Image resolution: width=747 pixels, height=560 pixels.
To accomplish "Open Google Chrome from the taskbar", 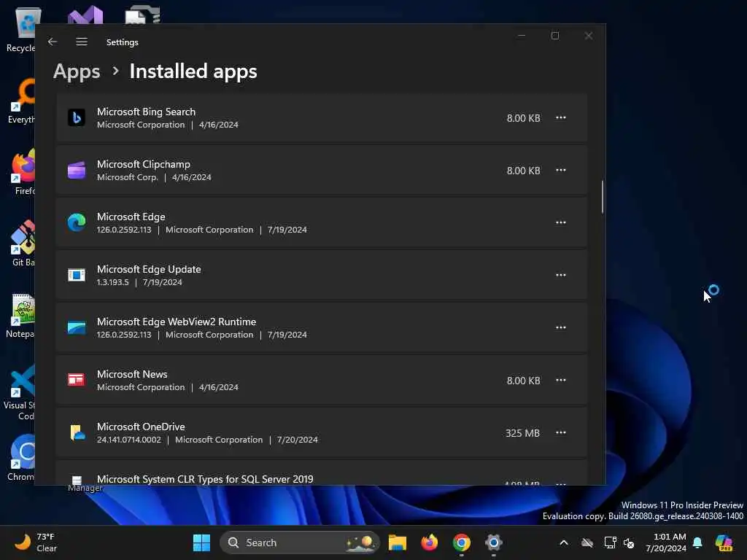I will pyautogui.click(x=461, y=542).
